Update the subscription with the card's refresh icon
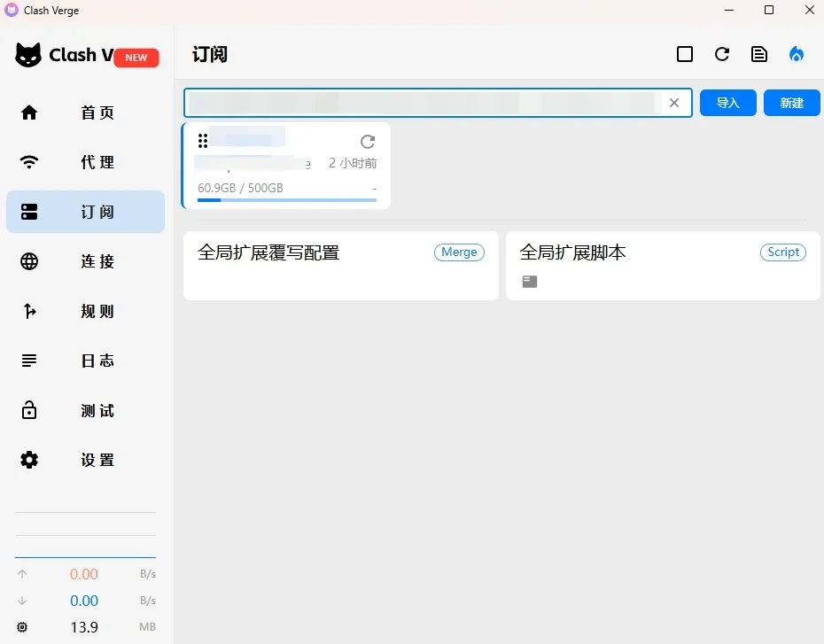Image resolution: width=824 pixels, height=644 pixels. [x=368, y=141]
